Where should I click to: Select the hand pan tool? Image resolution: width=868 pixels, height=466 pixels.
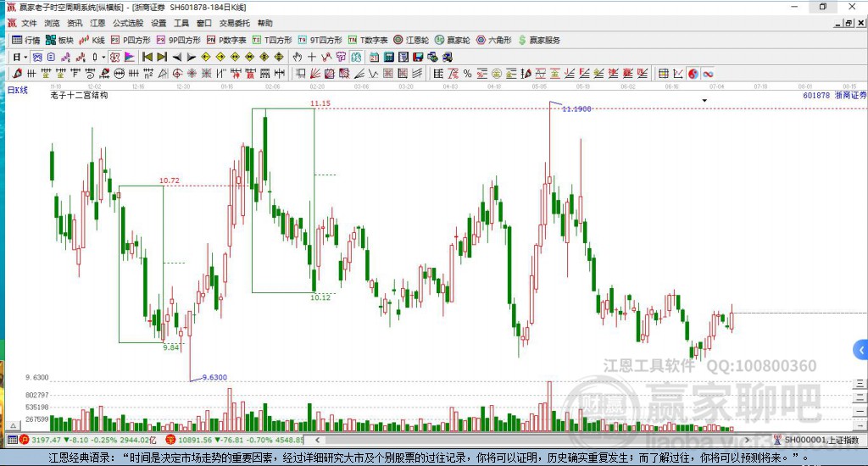(x=298, y=57)
